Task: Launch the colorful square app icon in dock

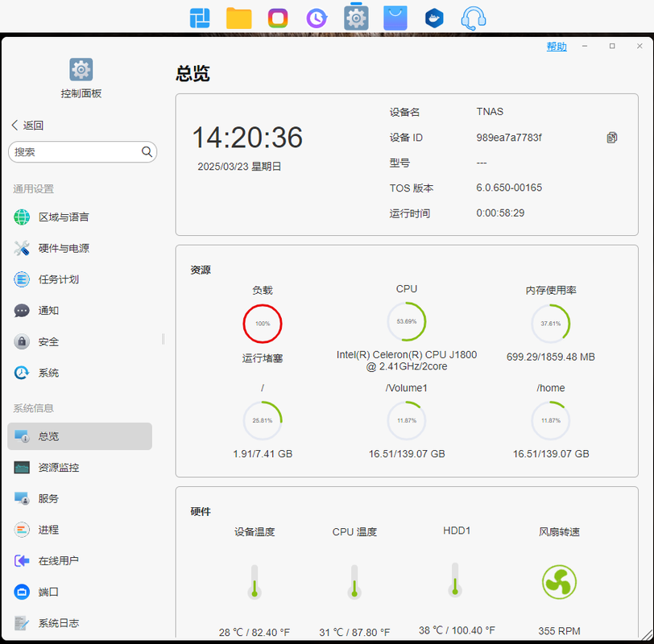Action: [278, 19]
